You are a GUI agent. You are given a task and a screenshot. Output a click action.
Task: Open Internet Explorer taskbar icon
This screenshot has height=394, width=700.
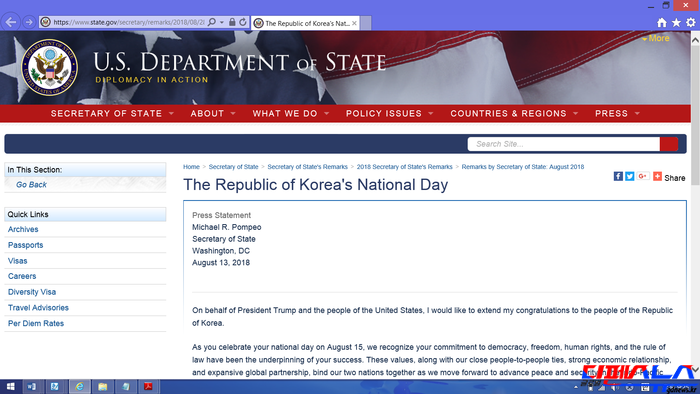pyautogui.click(x=79, y=386)
